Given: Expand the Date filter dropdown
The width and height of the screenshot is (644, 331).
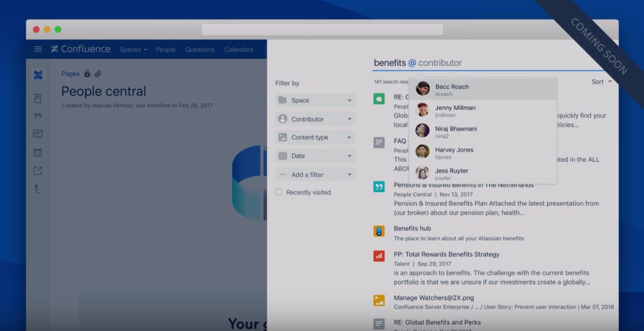Looking at the screenshot, I should (315, 156).
